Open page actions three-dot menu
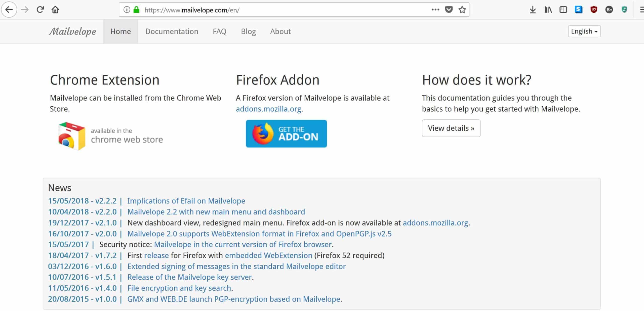644x311 pixels. click(x=435, y=10)
